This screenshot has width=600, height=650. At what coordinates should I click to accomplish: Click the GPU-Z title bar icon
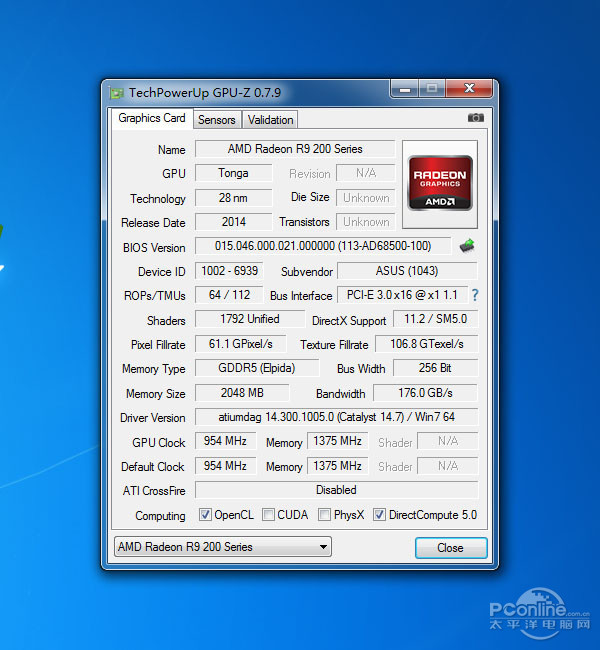tap(117, 92)
